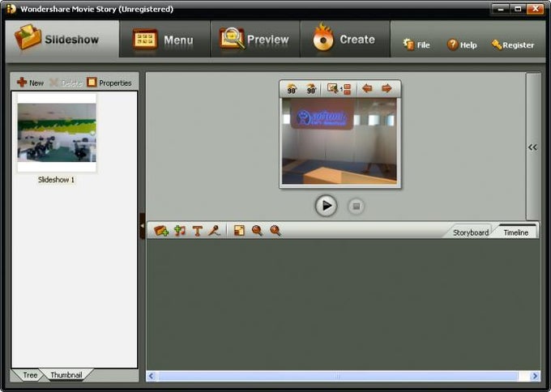Maximize the Movie Story window
The height and width of the screenshot is (392, 551).
(518, 9)
